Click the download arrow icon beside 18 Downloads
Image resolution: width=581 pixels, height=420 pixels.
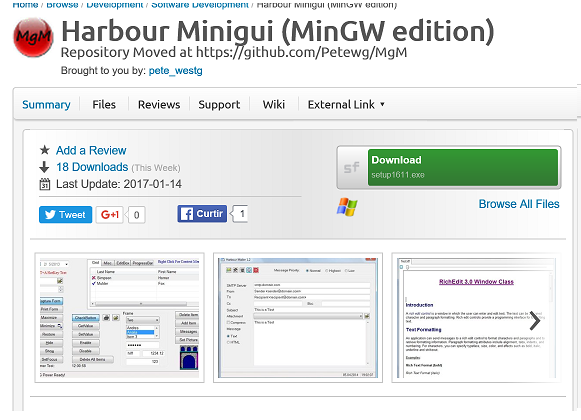point(44,167)
